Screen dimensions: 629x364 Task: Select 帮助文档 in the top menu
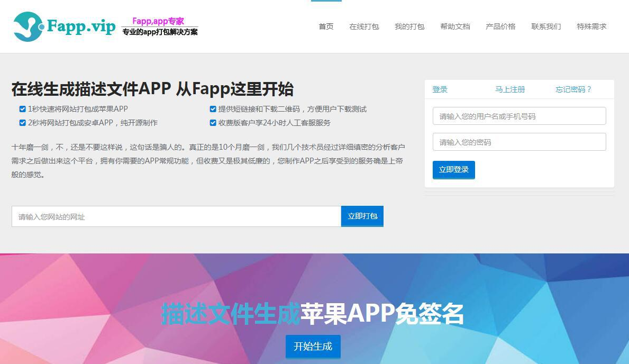click(455, 26)
